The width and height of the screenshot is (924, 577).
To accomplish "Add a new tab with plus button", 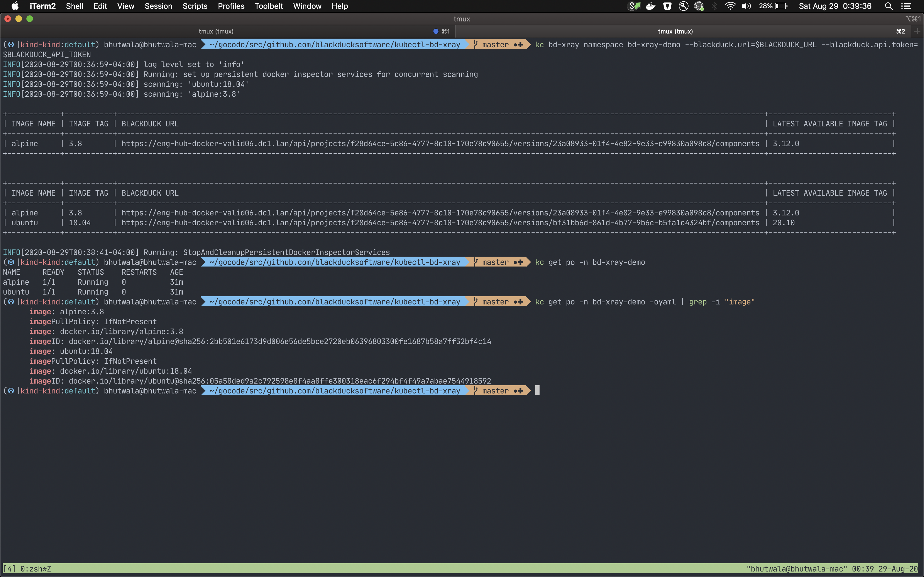I will [917, 31].
